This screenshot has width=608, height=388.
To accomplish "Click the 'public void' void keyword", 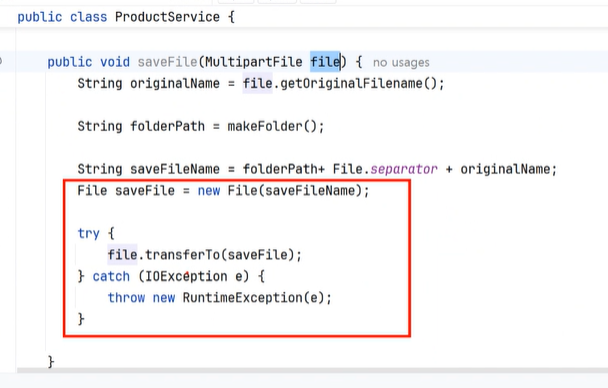I will pos(115,62).
